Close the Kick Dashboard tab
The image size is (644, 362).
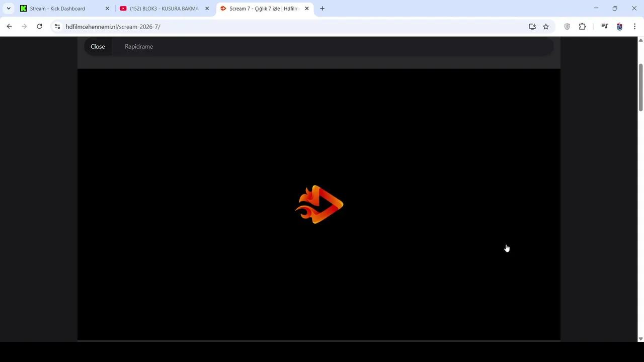tap(107, 9)
